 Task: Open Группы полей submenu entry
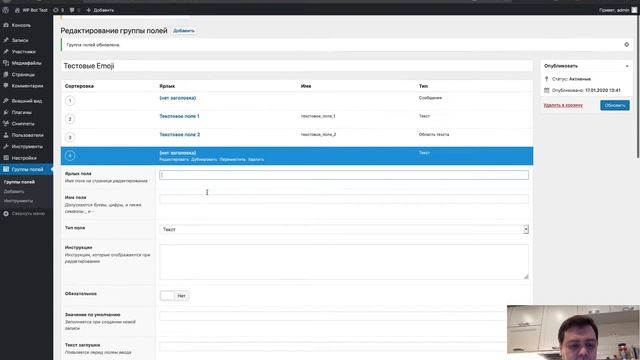click(x=19, y=182)
